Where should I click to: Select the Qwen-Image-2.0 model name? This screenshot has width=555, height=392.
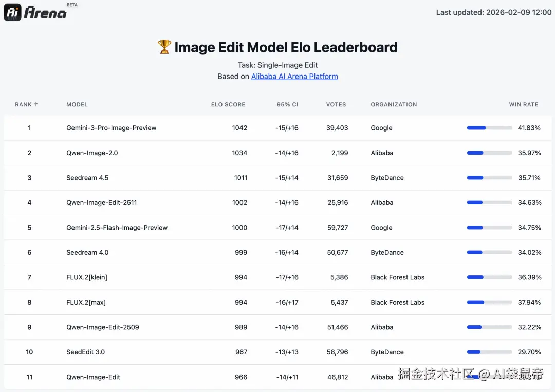click(92, 153)
